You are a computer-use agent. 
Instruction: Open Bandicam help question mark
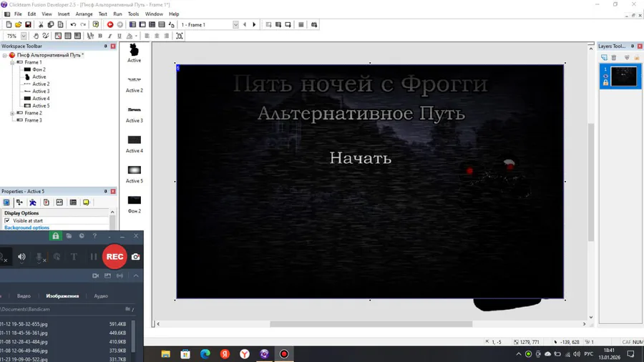click(x=94, y=236)
